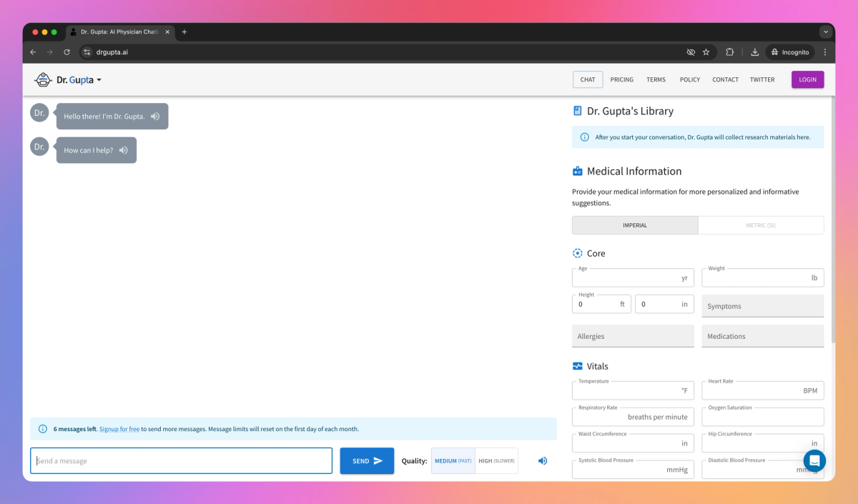Focus the Systolic Blood Pressure field
Screen dimensions: 858x504
(633, 470)
